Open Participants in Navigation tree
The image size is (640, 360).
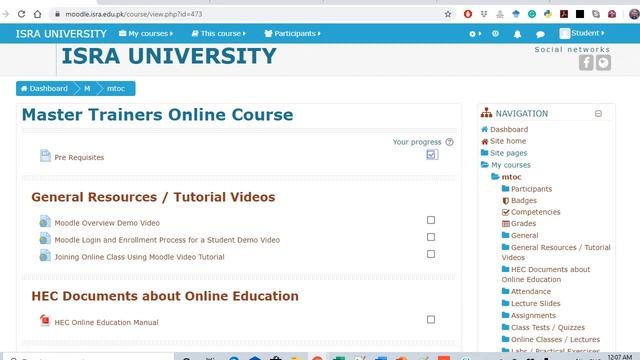tap(531, 189)
